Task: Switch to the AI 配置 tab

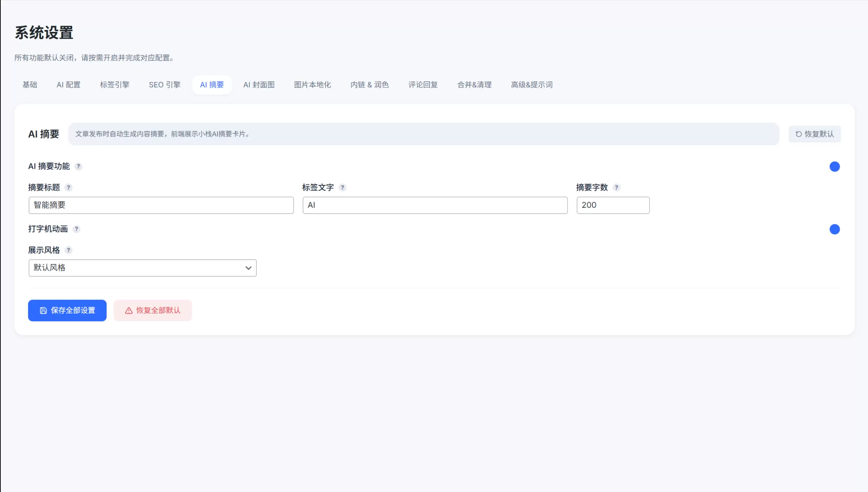Action: click(x=68, y=85)
